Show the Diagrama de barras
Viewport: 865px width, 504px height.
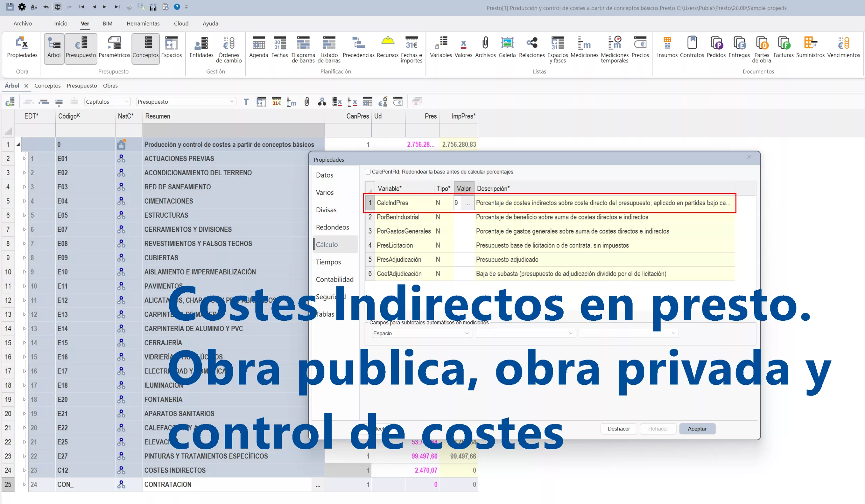(303, 50)
